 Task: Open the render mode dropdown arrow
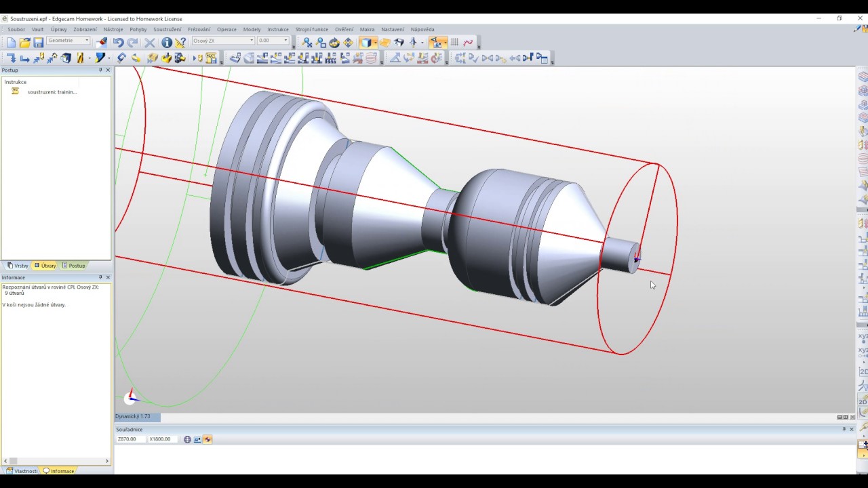[x=376, y=42]
